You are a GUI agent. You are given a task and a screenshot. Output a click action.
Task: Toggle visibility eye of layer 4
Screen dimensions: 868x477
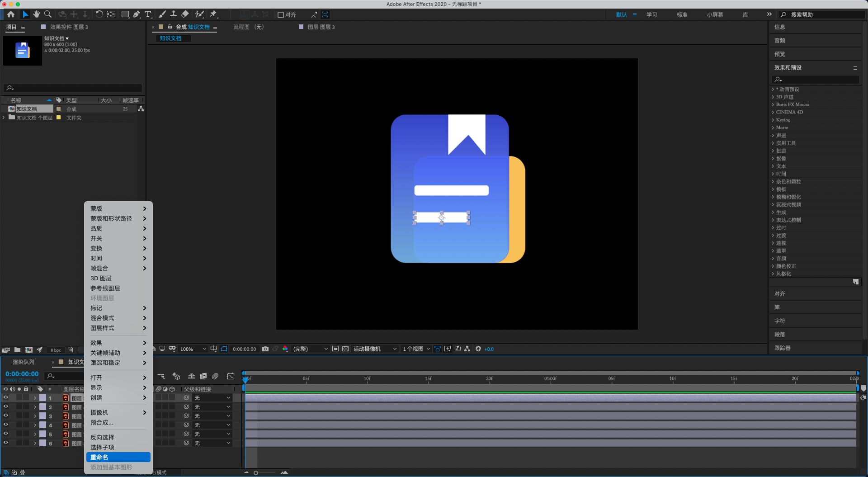point(6,425)
